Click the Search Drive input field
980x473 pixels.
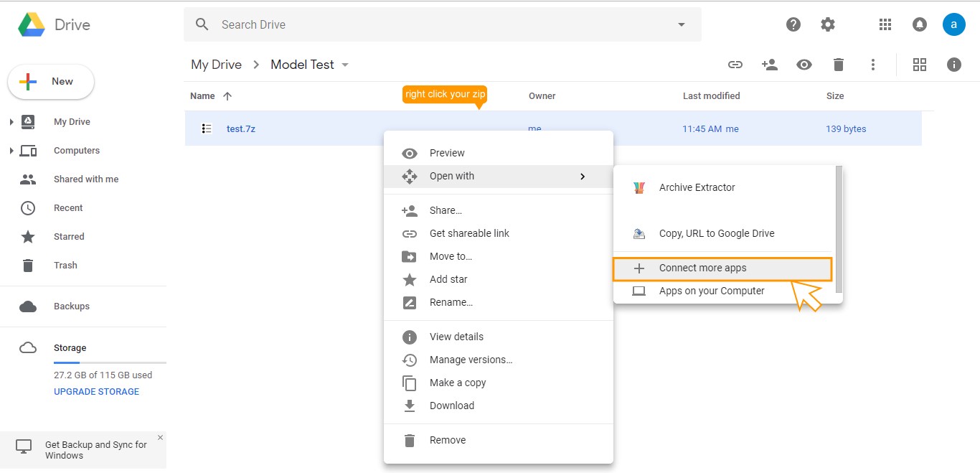click(430, 24)
